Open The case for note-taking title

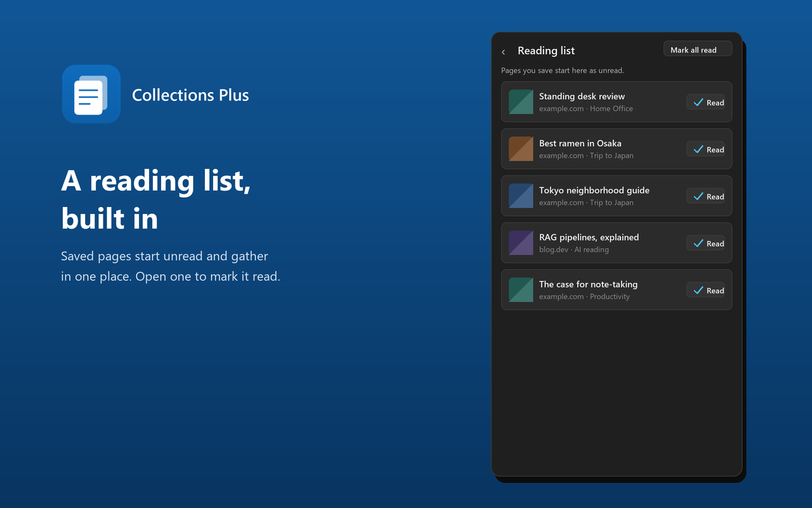click(x=588, y=284)
